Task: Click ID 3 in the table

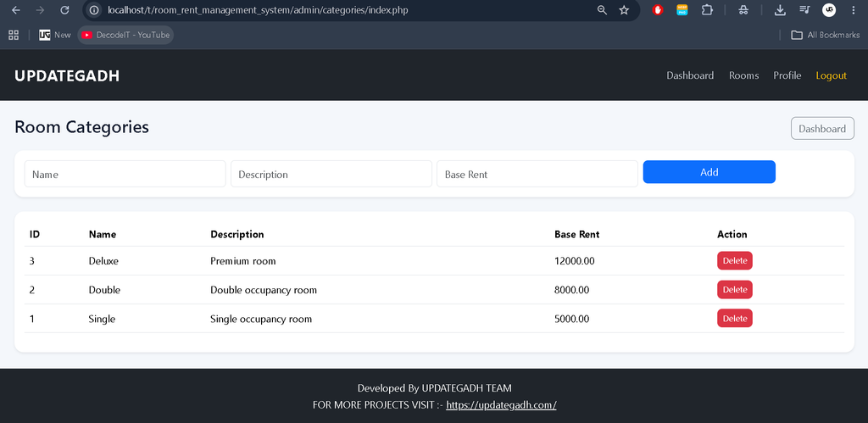Action: [31, 261]
